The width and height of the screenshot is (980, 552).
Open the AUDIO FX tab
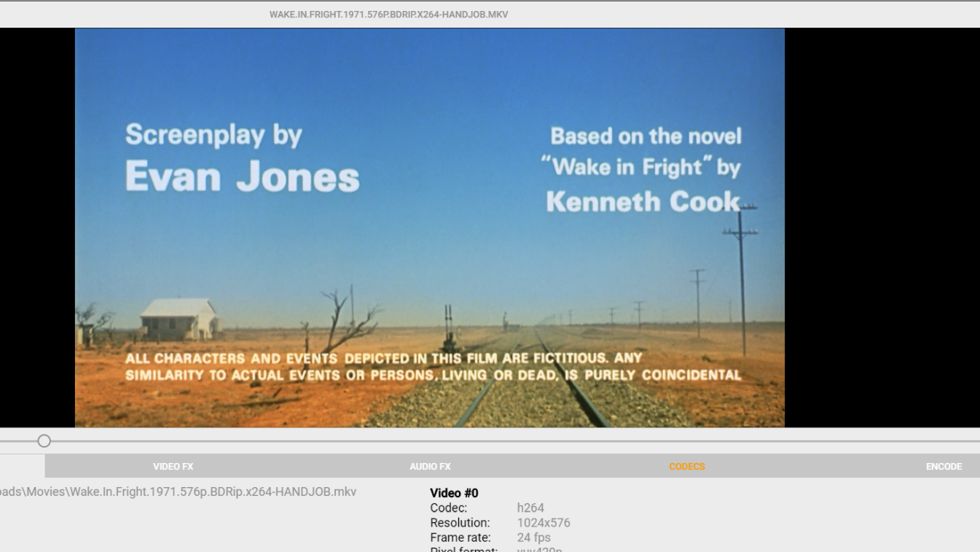[430, 467]
